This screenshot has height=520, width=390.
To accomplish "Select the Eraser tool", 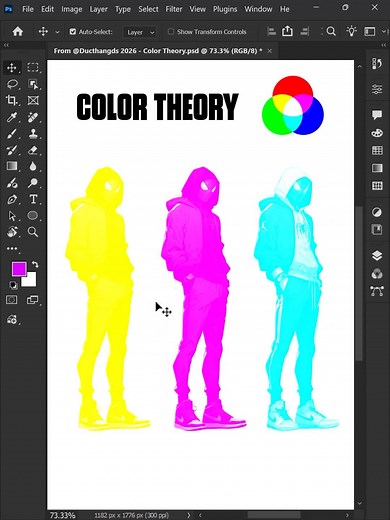I will (33, 150).
